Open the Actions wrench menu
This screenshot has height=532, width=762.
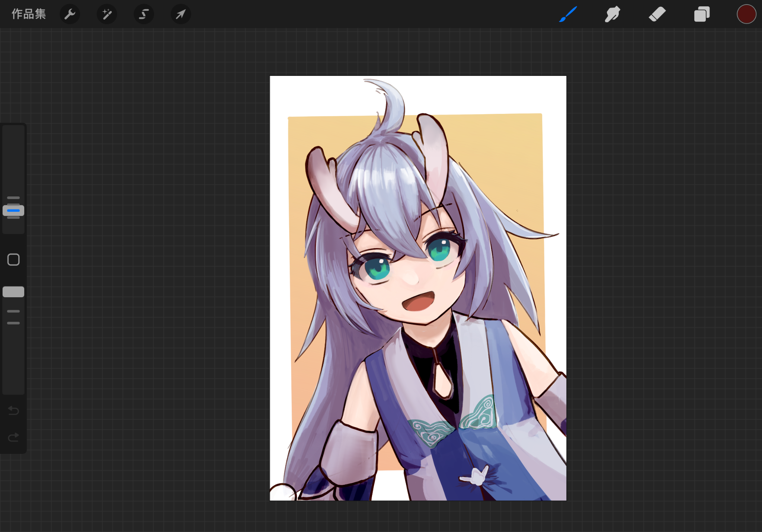70,14
